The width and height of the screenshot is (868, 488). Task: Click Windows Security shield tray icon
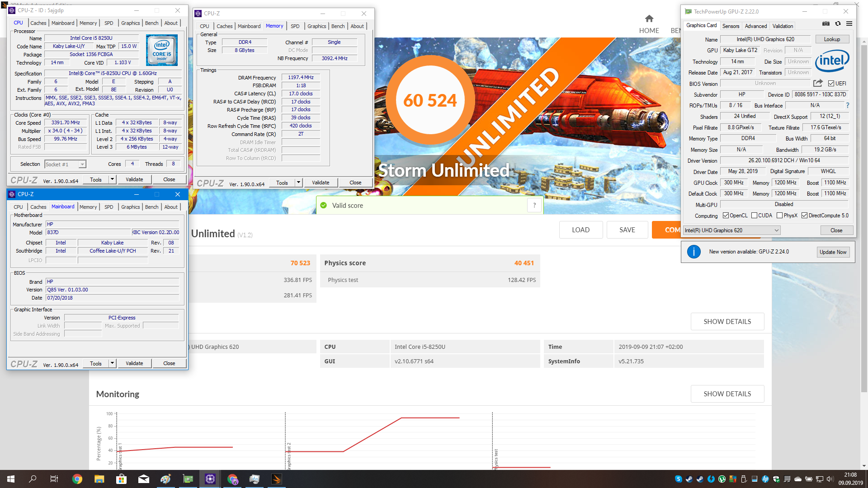click(x=776, y=479)
